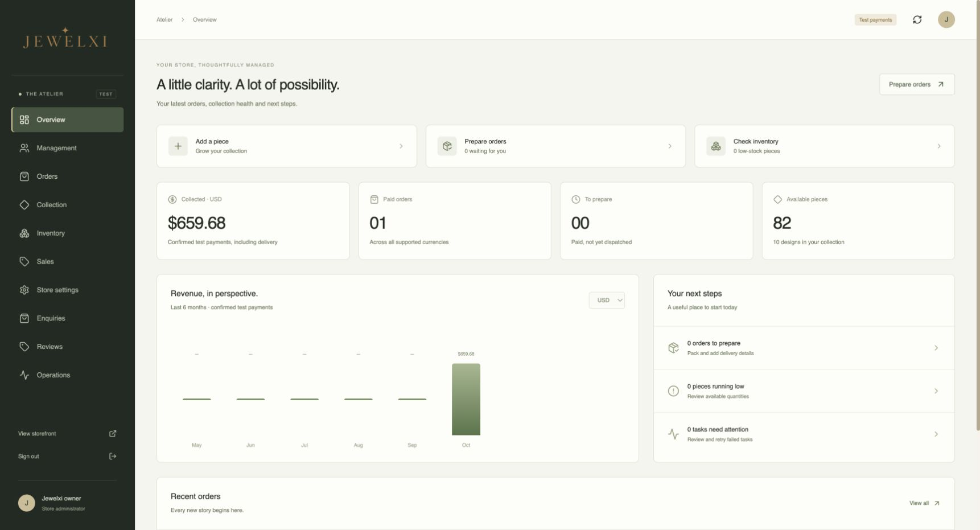Click the dollar icon beside Collected · USD

172,199
